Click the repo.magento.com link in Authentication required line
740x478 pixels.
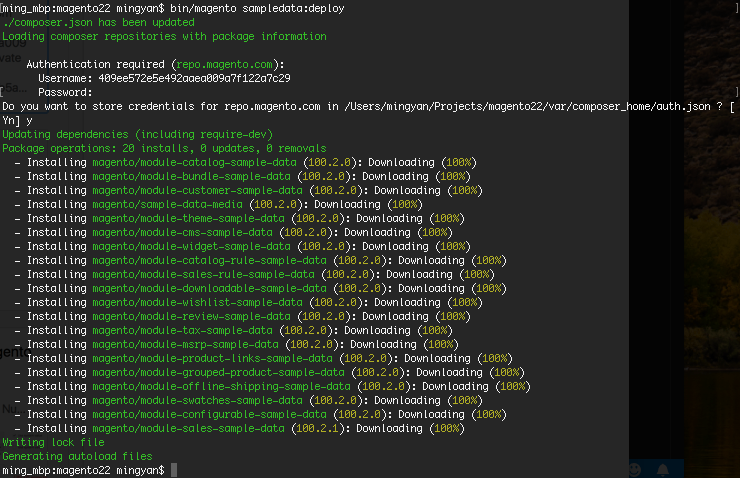click(x=224, y=64)
